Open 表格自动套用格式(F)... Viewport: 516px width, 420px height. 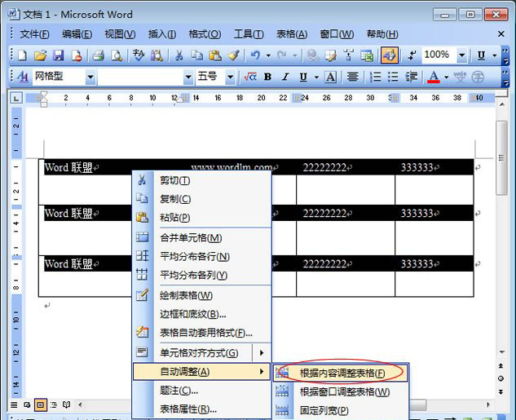click(201, 333)
